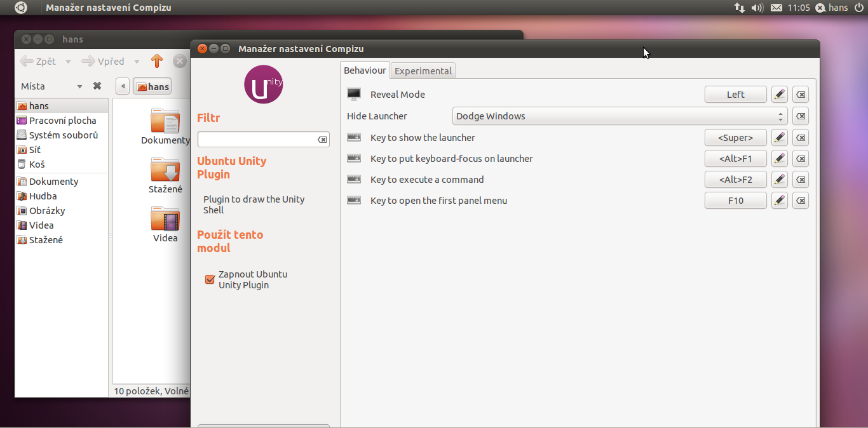
Task: Switch to the Experimental tab
Action: click(x=423, y=71)
